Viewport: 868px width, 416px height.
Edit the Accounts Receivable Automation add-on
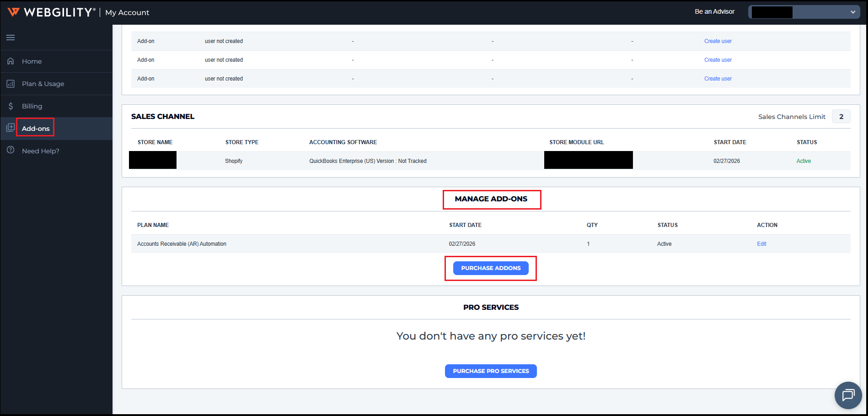tap(761, 244)
